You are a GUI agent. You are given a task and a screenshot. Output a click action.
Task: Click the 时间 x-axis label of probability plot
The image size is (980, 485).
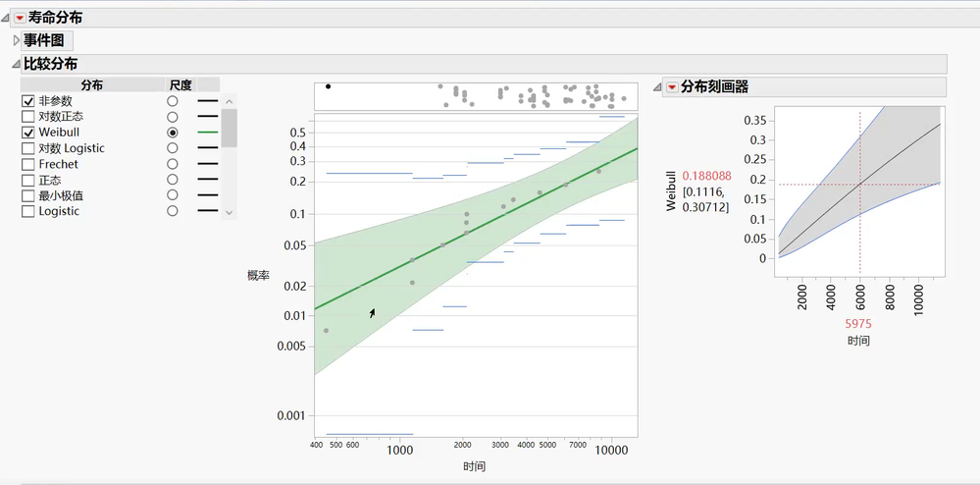(475, 467)
